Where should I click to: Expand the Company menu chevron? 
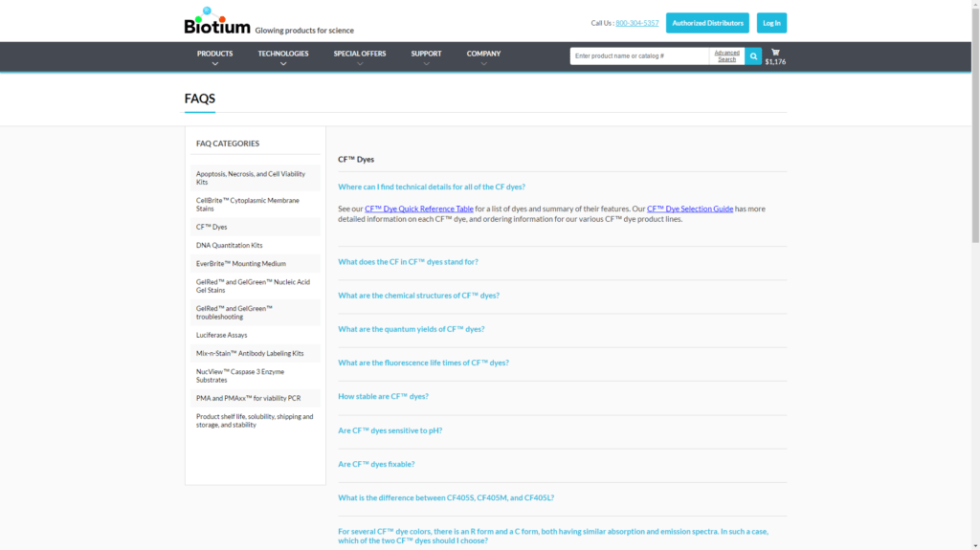(x=483, y=64)
